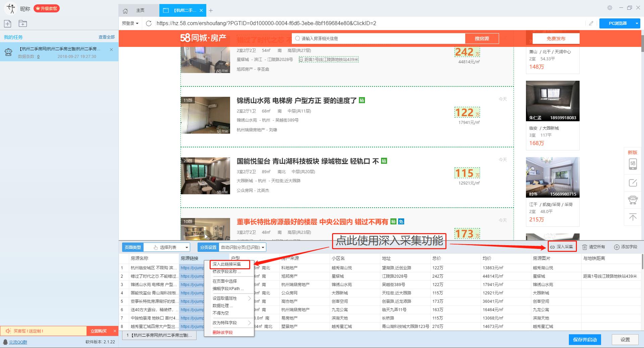Click the 免费发布 button
This screenshot has width=644, height=348.
pyautogui.click(x=556, y=39)
